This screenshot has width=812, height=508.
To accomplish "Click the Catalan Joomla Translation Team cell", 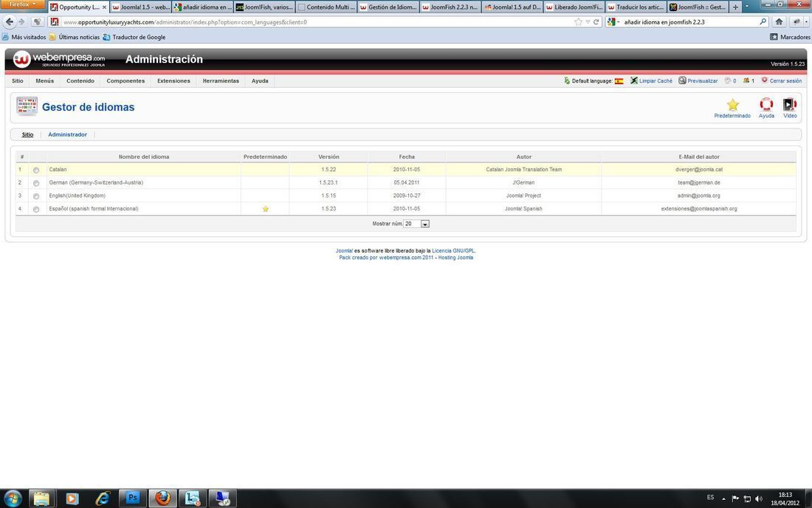I will (523, 169).
